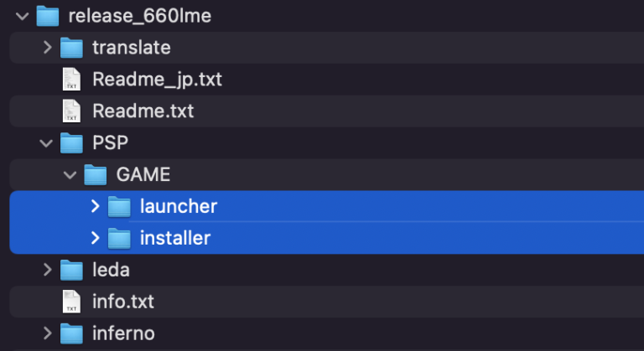Image resolution: width=644 pixels, height=351 pixels.
Task: Collapse the GAME folder
Action: 70,175
